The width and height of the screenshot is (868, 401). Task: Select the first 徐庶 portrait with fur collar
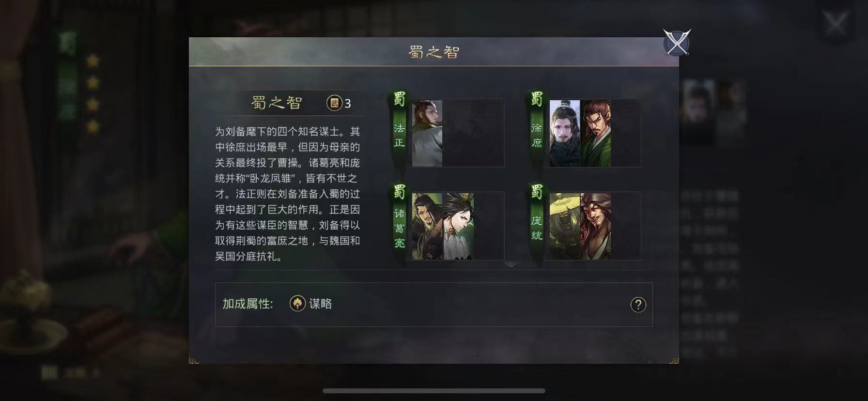(565, 133)
